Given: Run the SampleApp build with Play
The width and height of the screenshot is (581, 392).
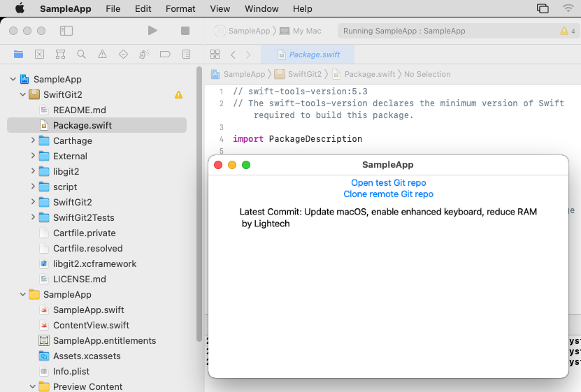Looking at the screenshot, I should [x=152, y=30].
